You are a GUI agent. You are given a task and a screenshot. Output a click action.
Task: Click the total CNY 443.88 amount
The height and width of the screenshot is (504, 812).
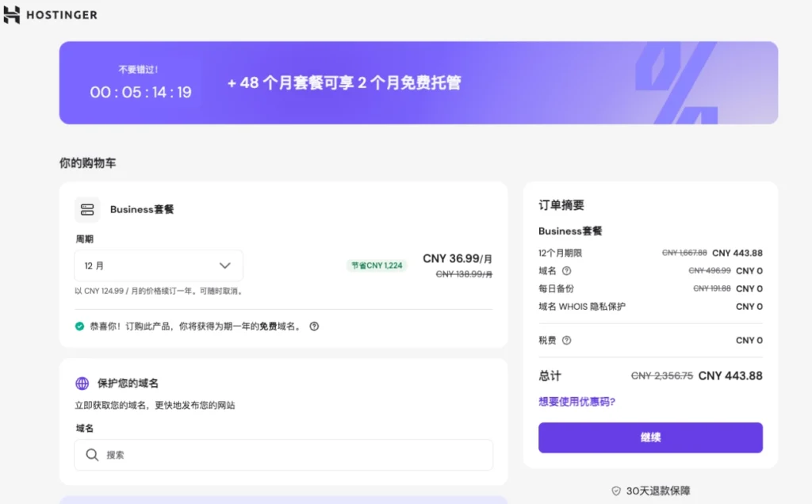(730, 376)
